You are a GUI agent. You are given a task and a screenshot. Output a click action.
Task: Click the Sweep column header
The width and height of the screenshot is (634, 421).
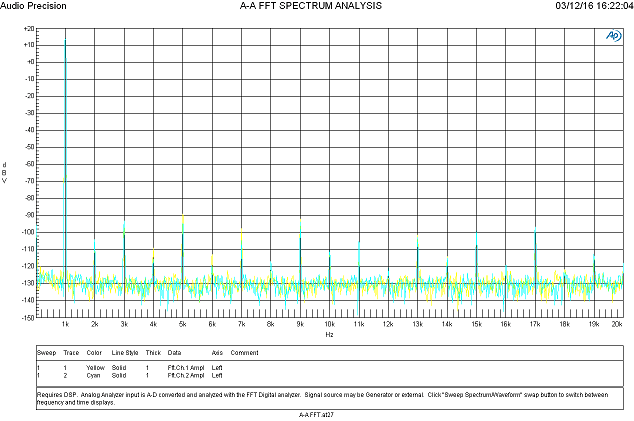click(x=46, y=353)
